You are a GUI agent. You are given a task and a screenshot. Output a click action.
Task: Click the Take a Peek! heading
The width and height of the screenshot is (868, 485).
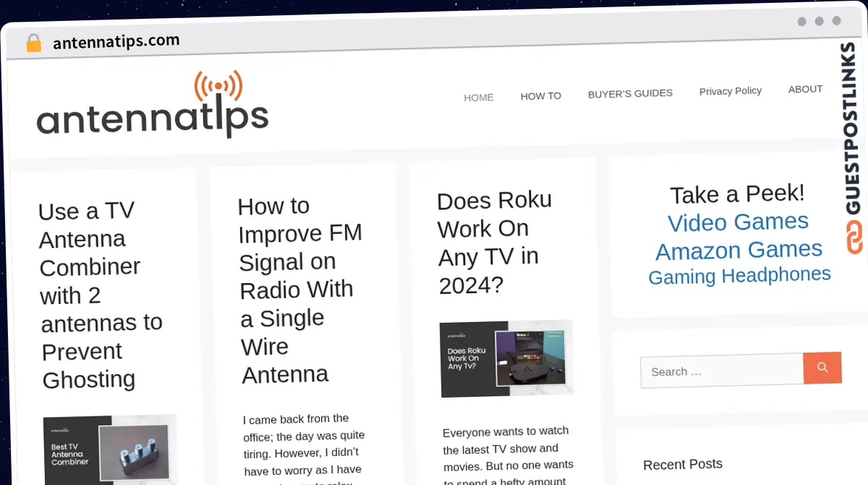pos(737,194)
